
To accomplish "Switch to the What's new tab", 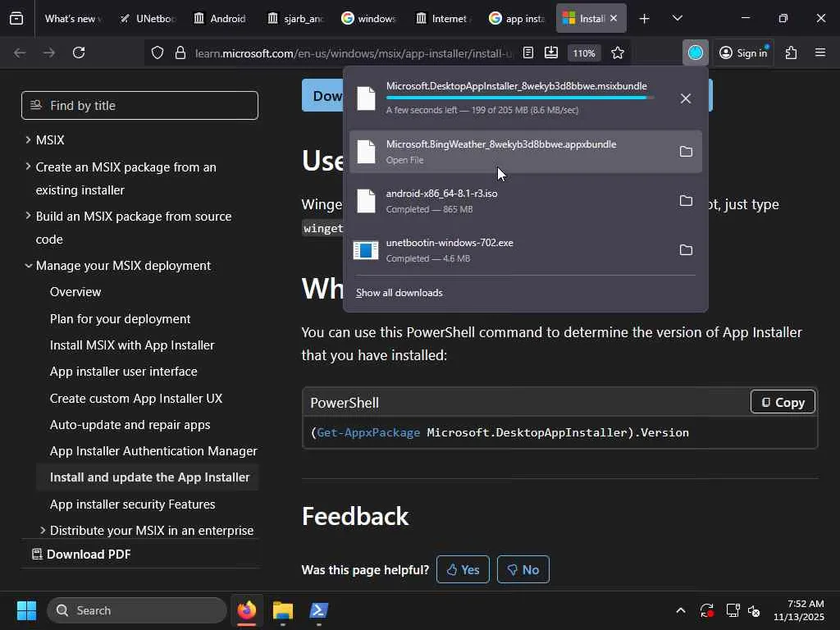I will [x=72, y=19].
